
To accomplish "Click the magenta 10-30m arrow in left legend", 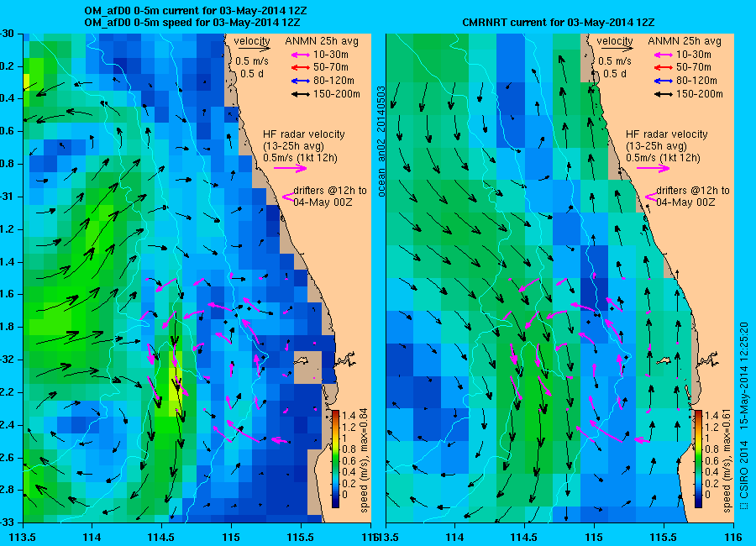I will 301,55.
